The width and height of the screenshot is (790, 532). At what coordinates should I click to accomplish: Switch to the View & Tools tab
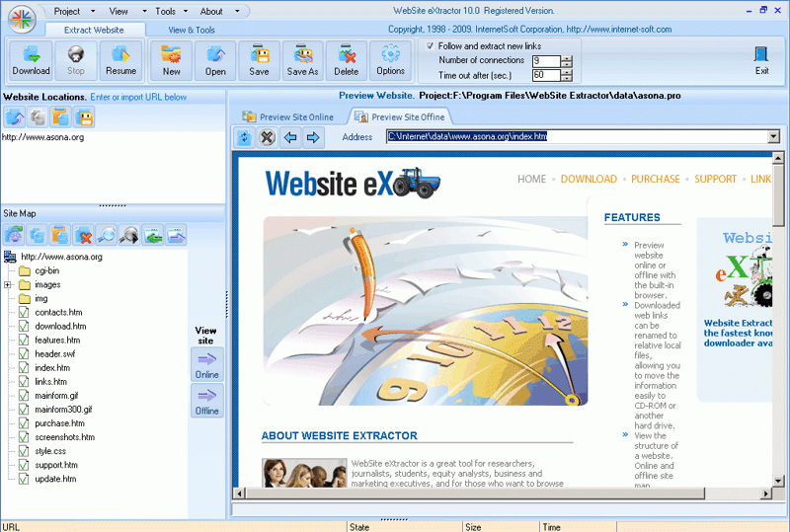(192, 30)
